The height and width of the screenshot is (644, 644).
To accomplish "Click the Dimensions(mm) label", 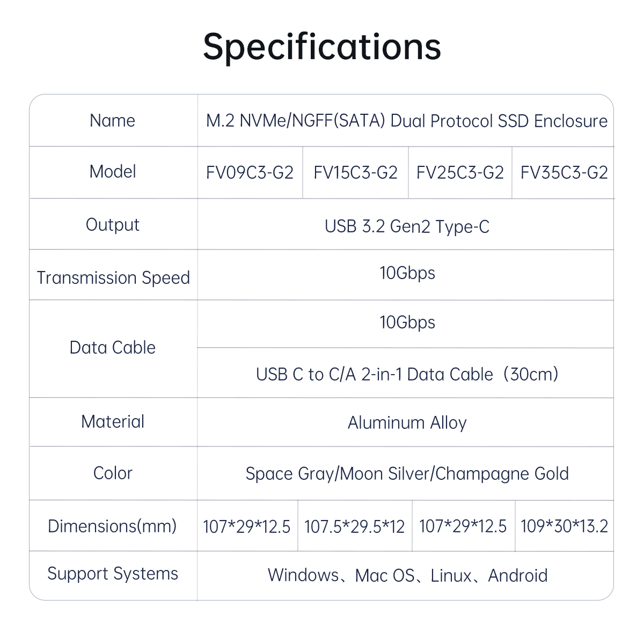I will point(113,526).
